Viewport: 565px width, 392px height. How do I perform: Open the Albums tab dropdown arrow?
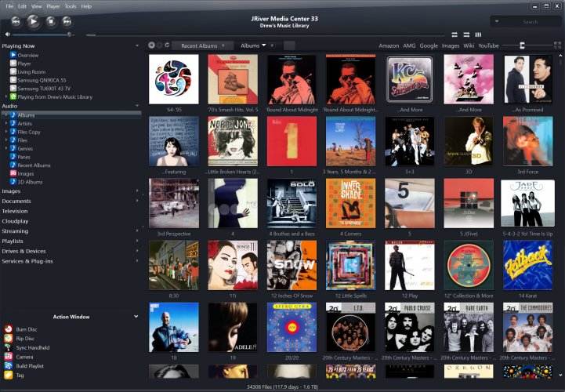click(x=264, y=45)
